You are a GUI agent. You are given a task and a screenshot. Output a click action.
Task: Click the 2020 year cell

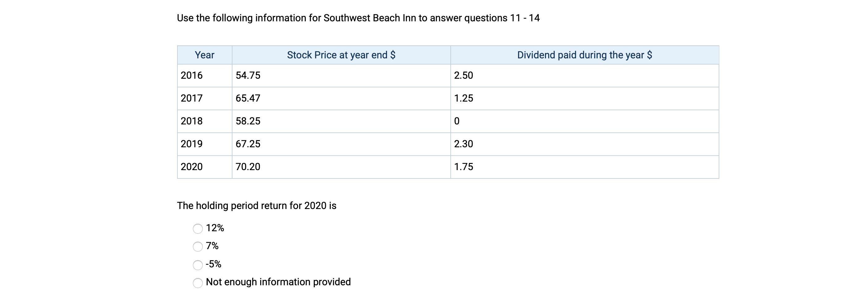[205, 167]
